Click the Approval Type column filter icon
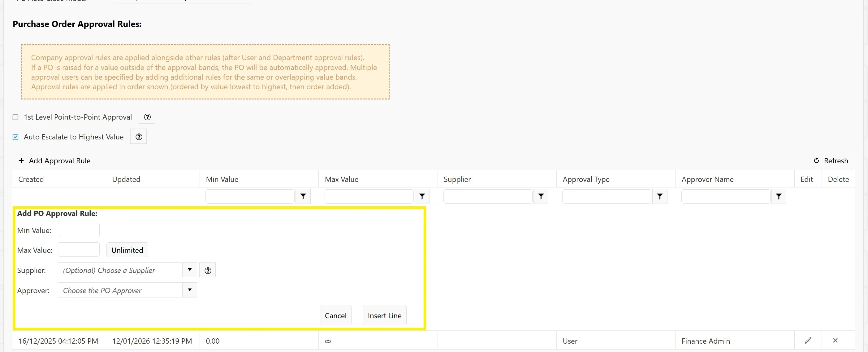 660,196
